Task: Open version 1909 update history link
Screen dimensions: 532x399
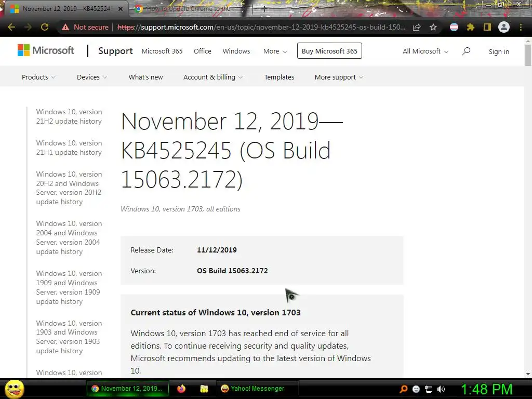Action: [x=69, y=287]
